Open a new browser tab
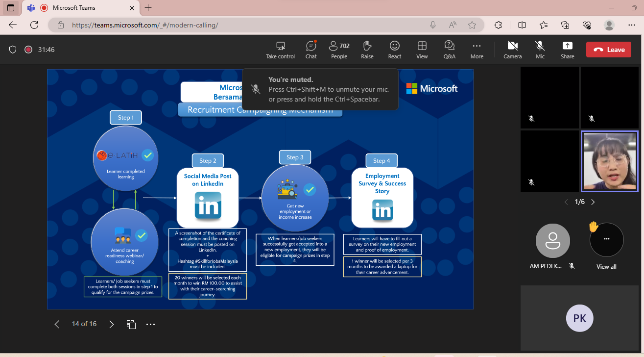644x357 pixels. click(148, 8)
